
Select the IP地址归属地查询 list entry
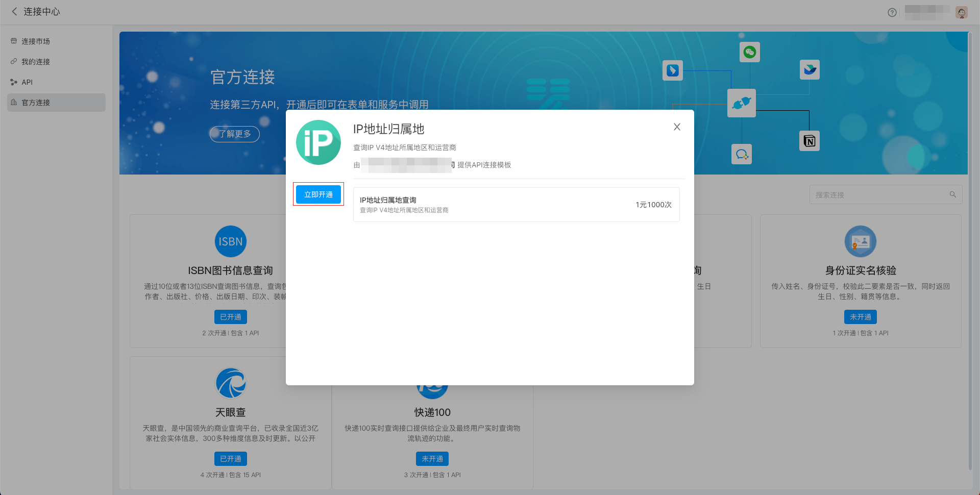click(x=516, y=204)
